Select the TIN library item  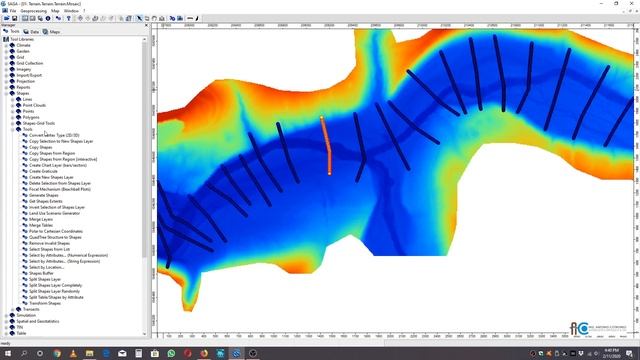point(20,327)
